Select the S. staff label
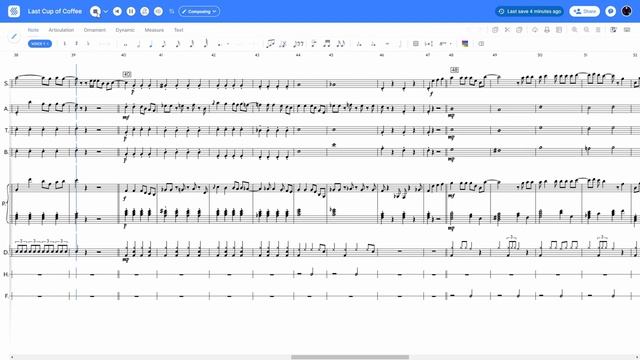 (x=6, y=84)
